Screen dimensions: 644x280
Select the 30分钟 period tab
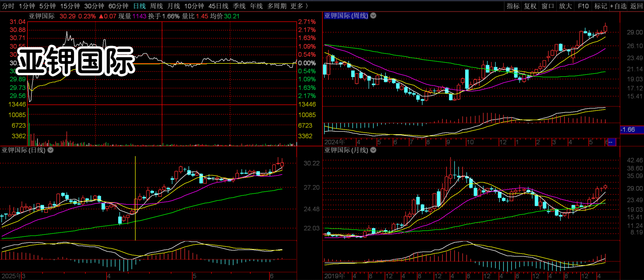[94, 6]
